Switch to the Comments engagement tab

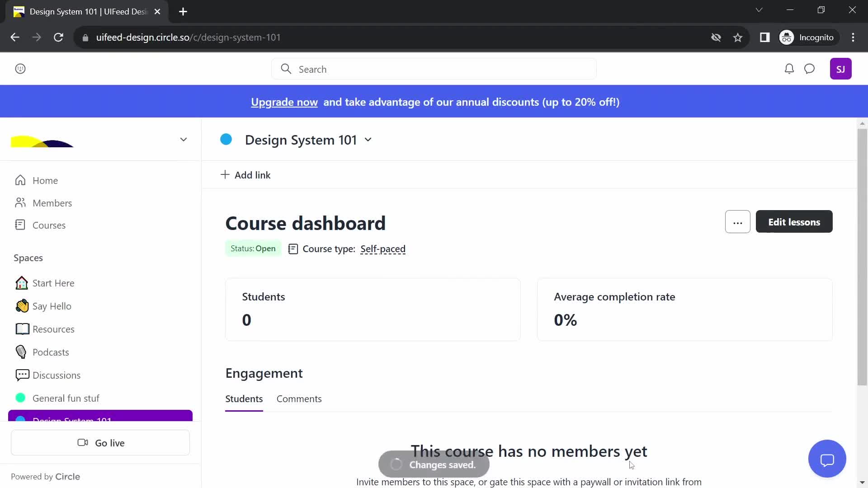pyautogui.click(x=299, y=398)
